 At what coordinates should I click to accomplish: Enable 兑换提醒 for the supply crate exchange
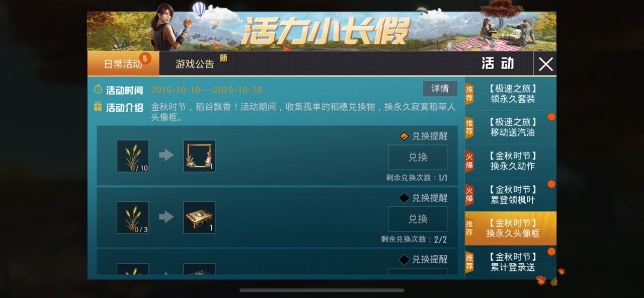click(404, 198)
